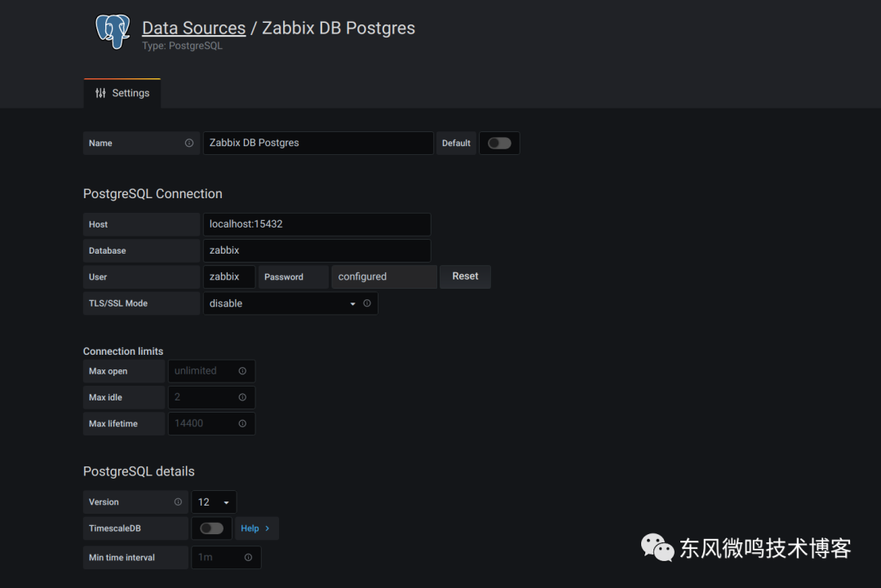Open the TLS/SSL Mode dropdown
Image resolution: width=881 pixels, height=588 pixels.
click(x=281, y=303)
